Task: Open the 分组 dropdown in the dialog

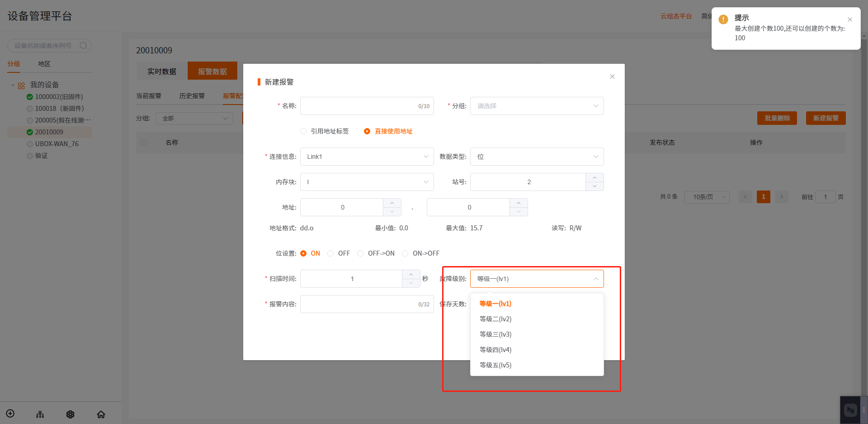Action: pos(537,106)
